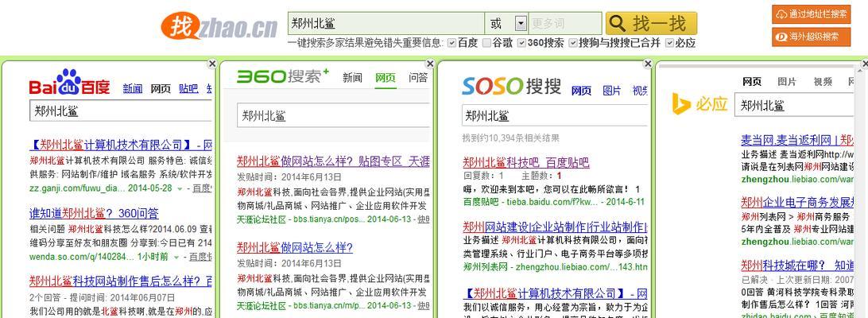The image size is (868, 318).
Task: Open Bing result 郑州企业电子商务发展
Action: click(797, 202)
